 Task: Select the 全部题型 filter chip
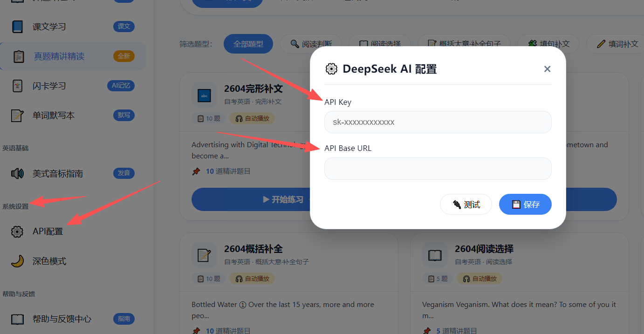click(x=248, y=44)
